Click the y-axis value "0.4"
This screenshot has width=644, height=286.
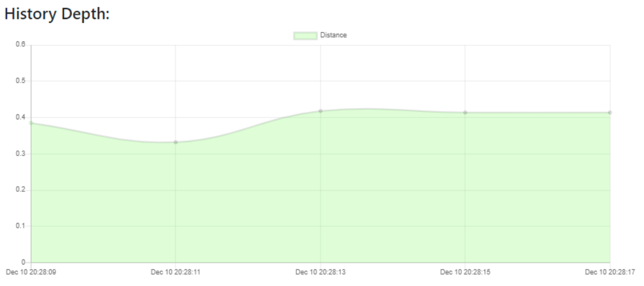[x=21, y=117]
